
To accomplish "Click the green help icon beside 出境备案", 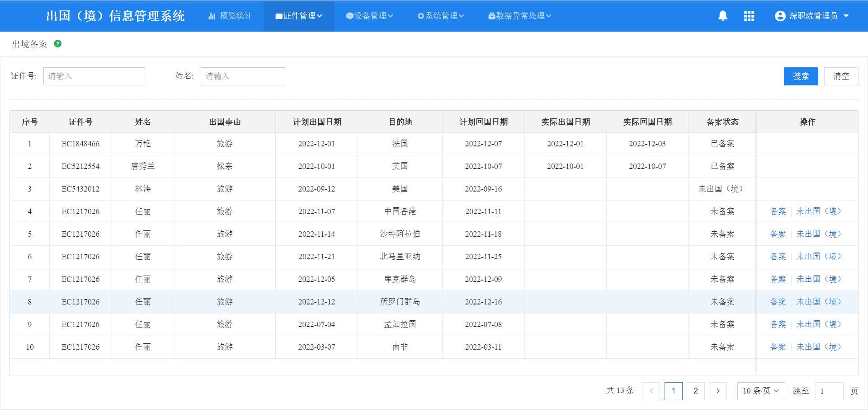I will 57,44.
